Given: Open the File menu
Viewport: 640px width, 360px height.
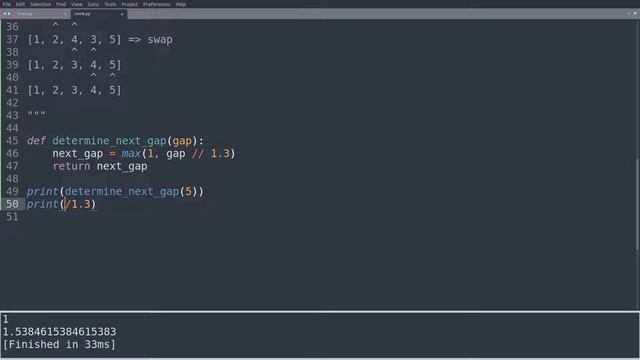Looking at the screenshot, I should click(7, 4).
